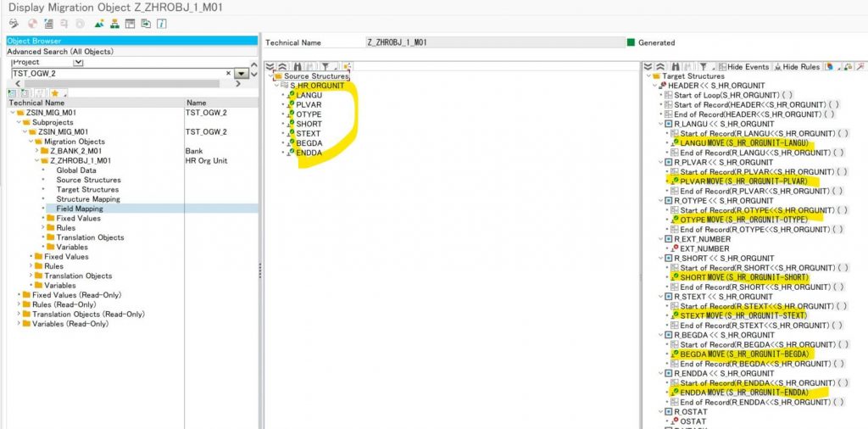868x429 pixels.
Task: Click the Name column header in Object Browser
Action: (x=221, y=103)
